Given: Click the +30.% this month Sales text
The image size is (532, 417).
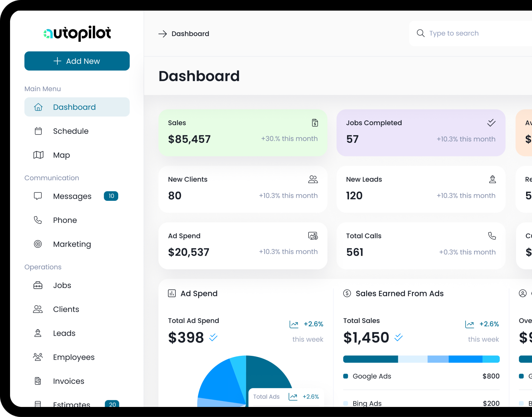Looking at the screenshot, I should [289, 139].
